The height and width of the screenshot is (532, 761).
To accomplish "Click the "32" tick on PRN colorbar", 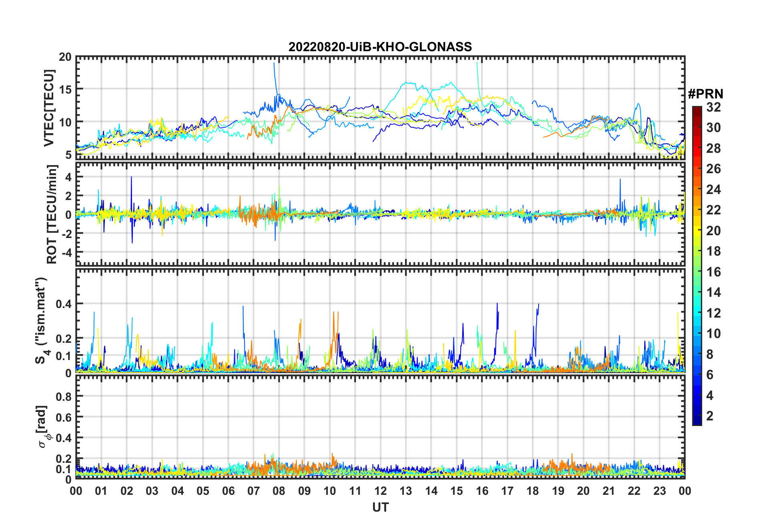I will click(x=713, y=107).
